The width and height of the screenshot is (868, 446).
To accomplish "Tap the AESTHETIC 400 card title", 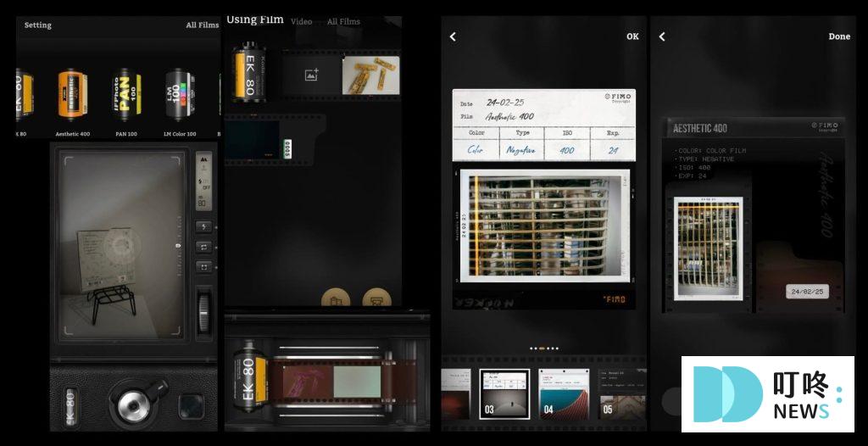I will [699, 129].
